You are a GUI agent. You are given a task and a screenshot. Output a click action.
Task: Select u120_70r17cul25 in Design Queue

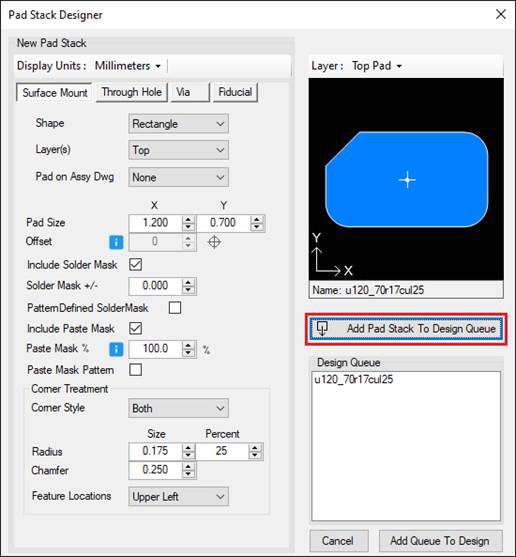(x=354, y=379)
